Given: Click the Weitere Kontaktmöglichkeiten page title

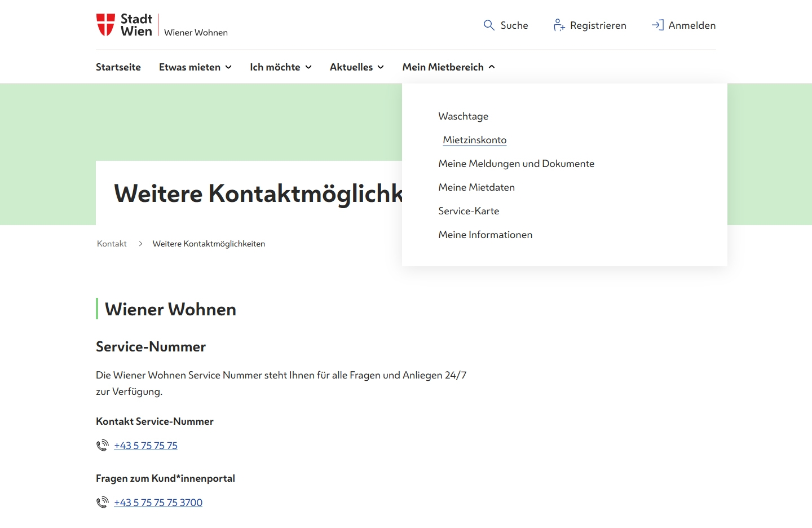Looking at the screenshot, I should [x=258, y=193].
